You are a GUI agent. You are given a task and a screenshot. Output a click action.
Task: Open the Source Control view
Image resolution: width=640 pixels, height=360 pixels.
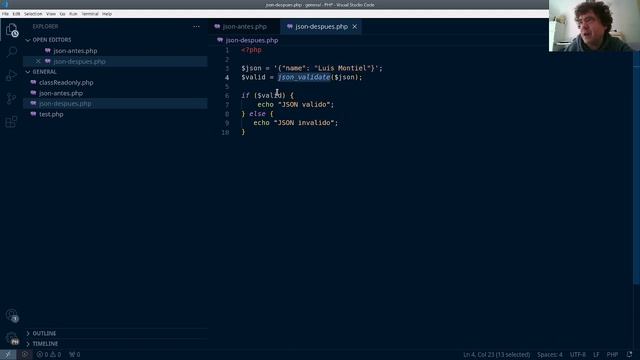(x=11, y=98)
